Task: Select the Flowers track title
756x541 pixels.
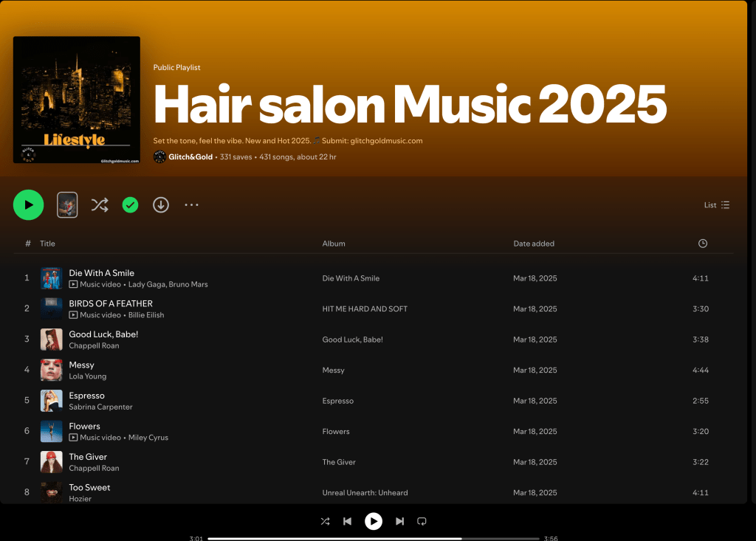Action: pos(84,427)
